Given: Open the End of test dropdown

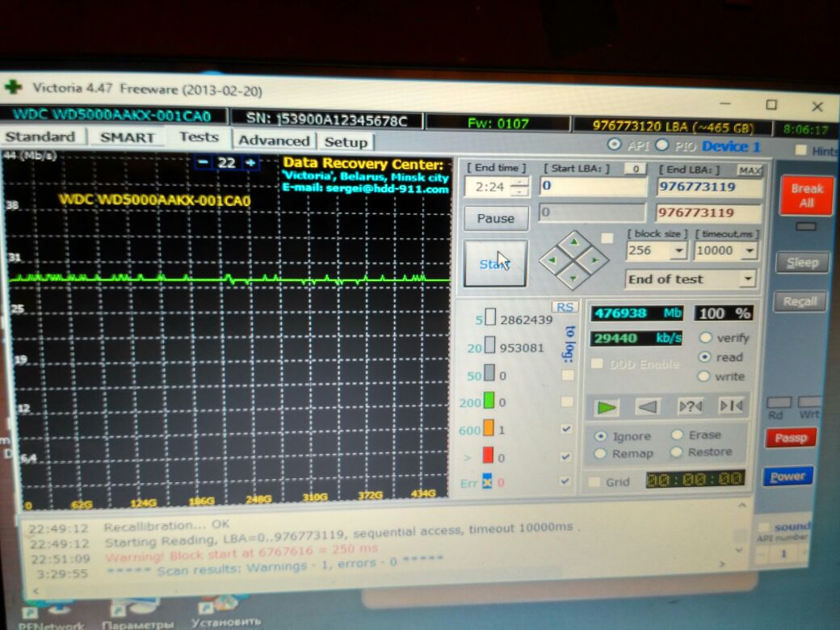Looking at the screenshot, I should (x=747, y=279).
